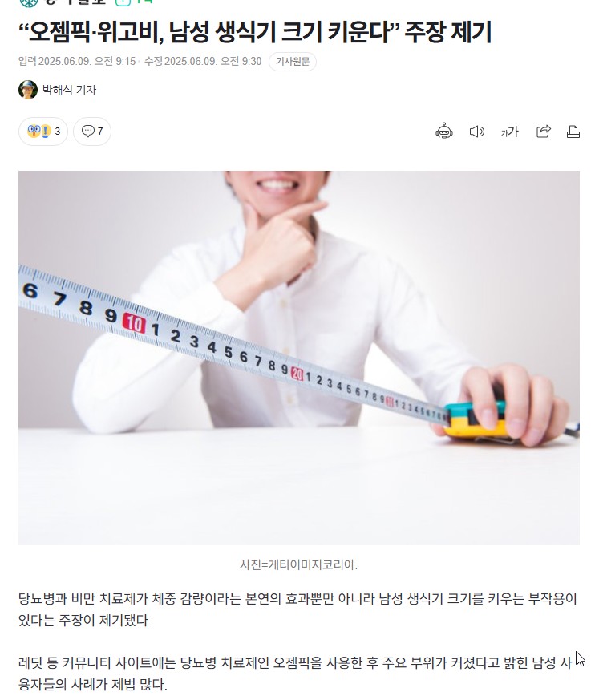Click the paragraph starting 당뇨병과 비만 치료제가
Viewport: 595px width, 700px height.
pyautogui.click(x=297, y=609)
